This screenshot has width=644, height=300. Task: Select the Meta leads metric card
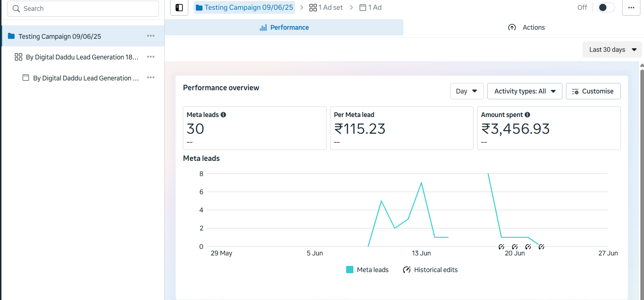pos(255,128)
